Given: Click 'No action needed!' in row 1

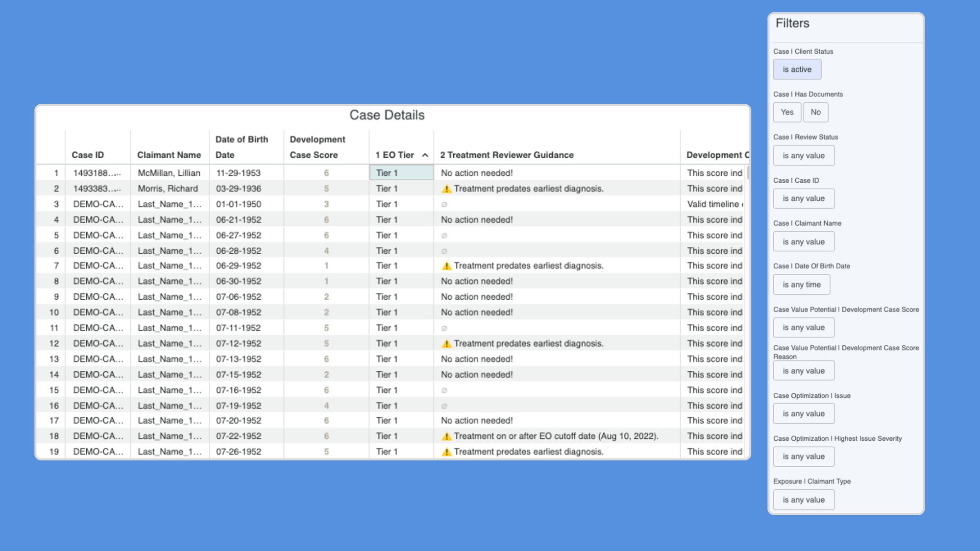Looking at the screenshot, I should 477,173.
